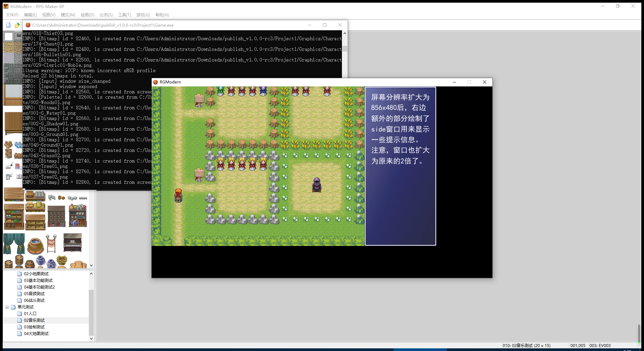Pick the green curtain tile in palette
Image resolution: width=644 pixels, height=351 pixels.
tap(14, 244)
